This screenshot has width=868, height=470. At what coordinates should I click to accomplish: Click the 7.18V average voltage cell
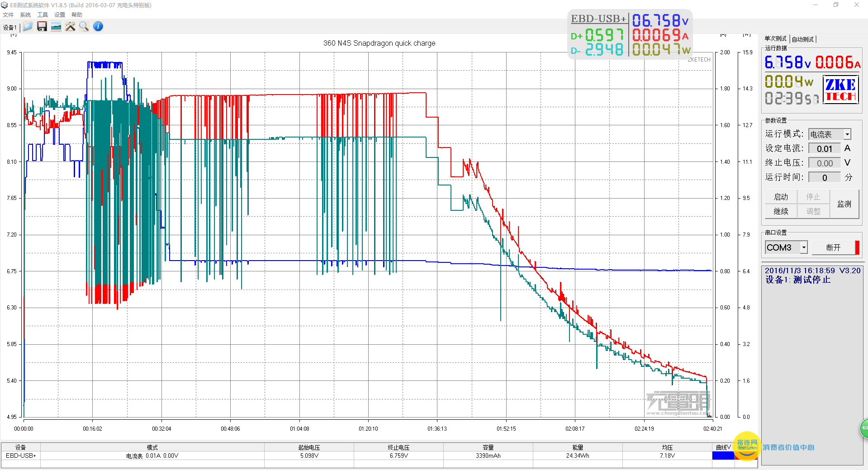[x=667, y=456]
